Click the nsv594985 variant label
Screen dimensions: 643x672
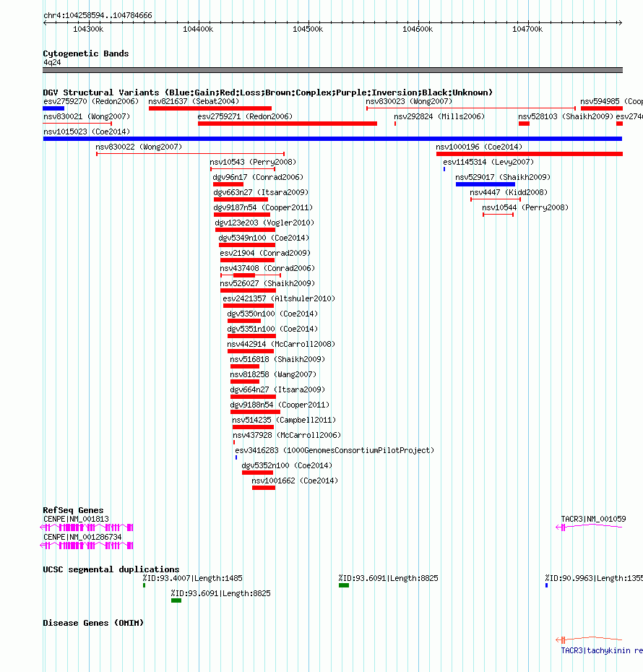[x=612, y=102]
